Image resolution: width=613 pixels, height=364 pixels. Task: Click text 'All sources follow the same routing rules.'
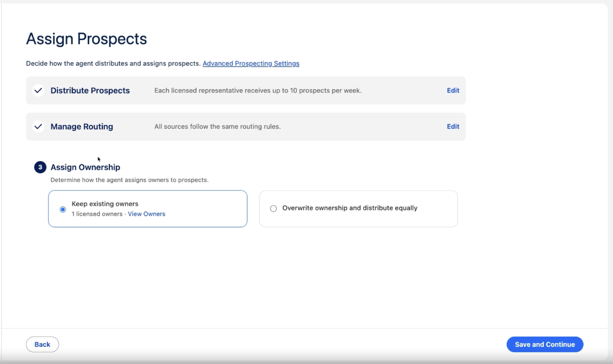(x=217, y=126)
